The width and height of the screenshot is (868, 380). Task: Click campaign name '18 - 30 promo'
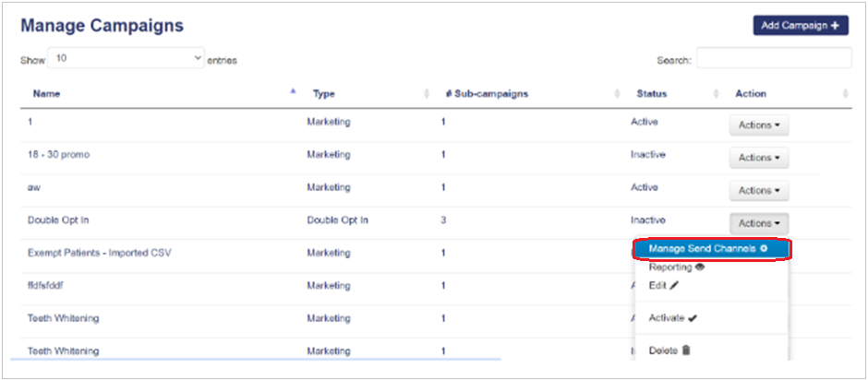59,155
